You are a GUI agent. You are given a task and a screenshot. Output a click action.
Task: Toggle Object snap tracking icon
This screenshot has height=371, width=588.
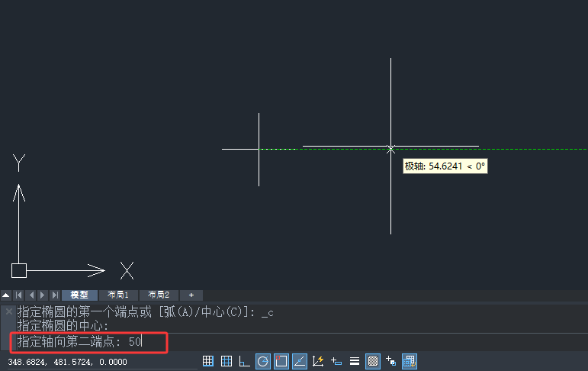pyautogui.click(x=300, y=361)
